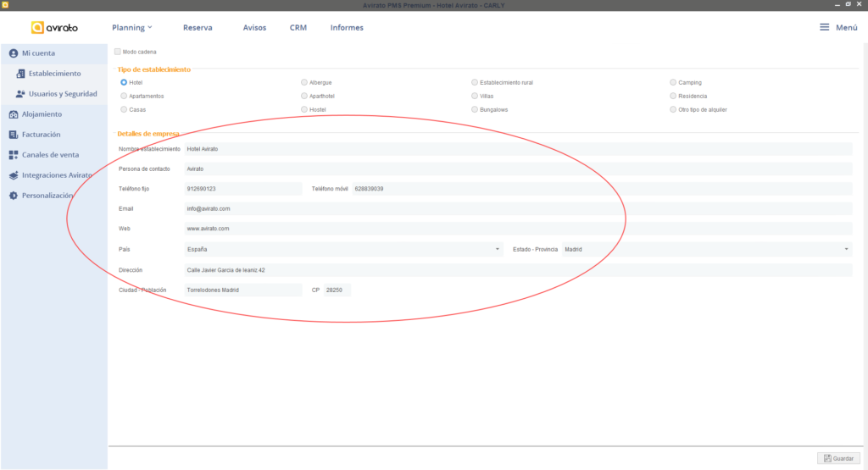868x470 pixels.
Task: Click the Facturación sidebar icon
Action: point(14,135)
